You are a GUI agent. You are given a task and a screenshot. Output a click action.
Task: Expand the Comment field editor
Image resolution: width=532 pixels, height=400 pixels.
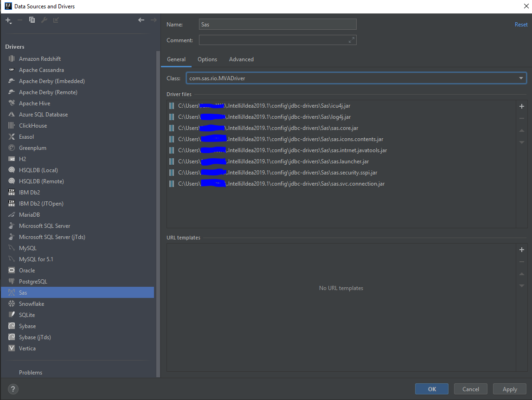click(352, 40)
